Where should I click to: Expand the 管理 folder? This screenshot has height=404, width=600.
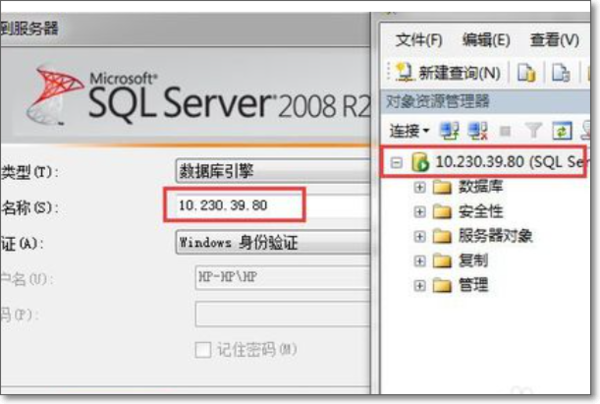[x=419, y=285]
